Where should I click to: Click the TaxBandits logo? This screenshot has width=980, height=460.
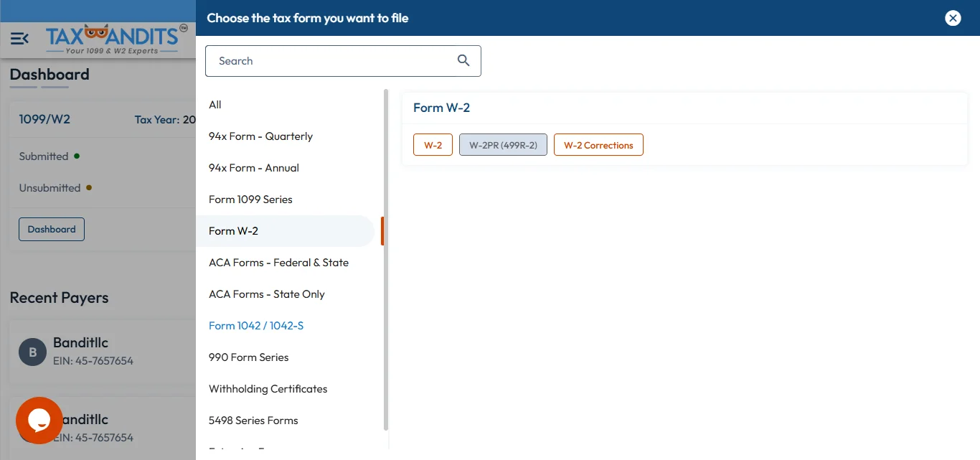click(115, 38)
